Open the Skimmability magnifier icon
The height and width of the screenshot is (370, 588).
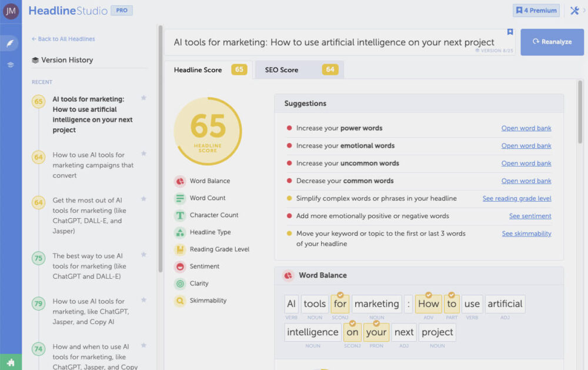[178, 301]
